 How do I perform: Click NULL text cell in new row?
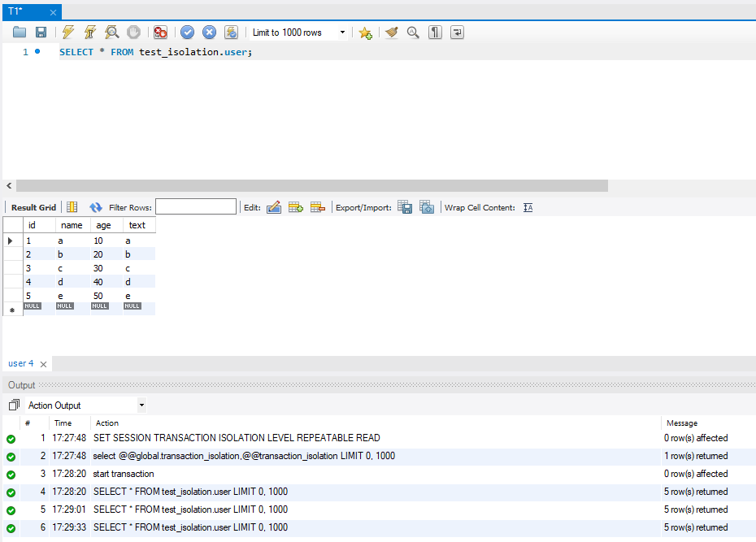click(139, 309)
